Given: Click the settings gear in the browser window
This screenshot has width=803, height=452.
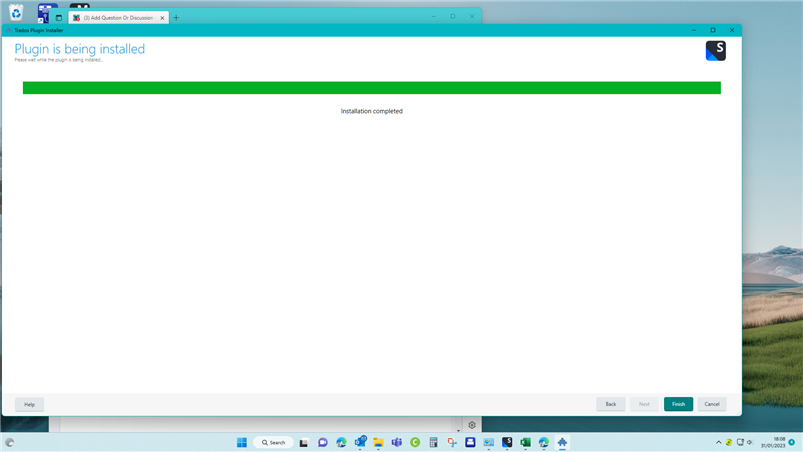Looking at the screenshot, I should tap(472, 425).
